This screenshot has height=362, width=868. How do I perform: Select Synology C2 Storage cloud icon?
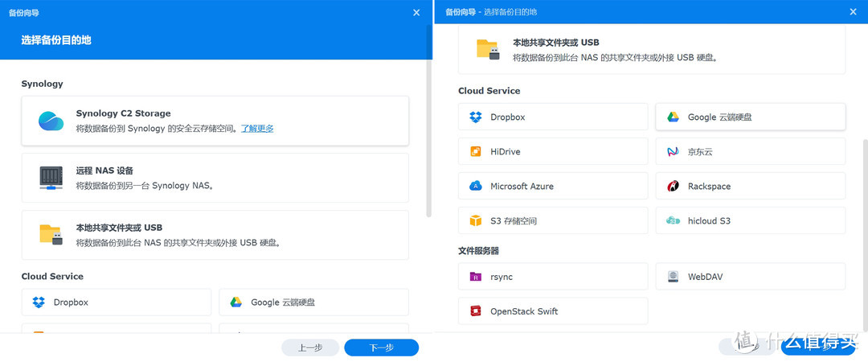pyautogui.click(x=51, y=121)
